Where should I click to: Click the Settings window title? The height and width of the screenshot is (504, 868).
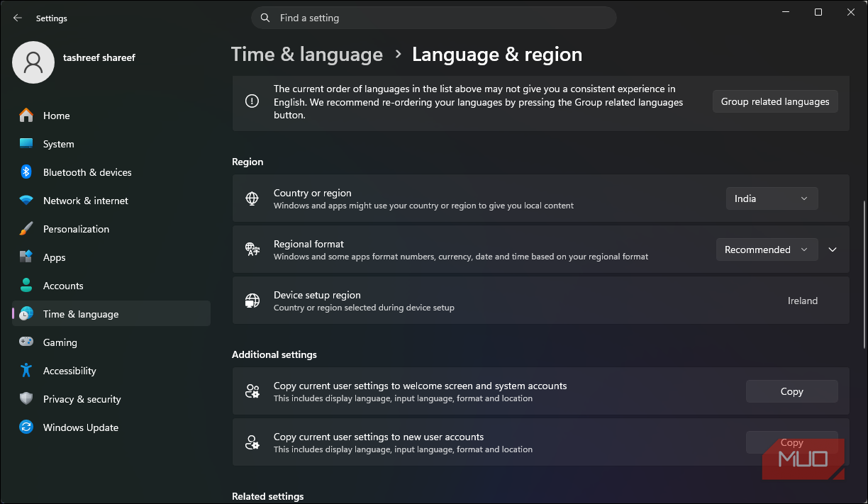click(52, 18)
